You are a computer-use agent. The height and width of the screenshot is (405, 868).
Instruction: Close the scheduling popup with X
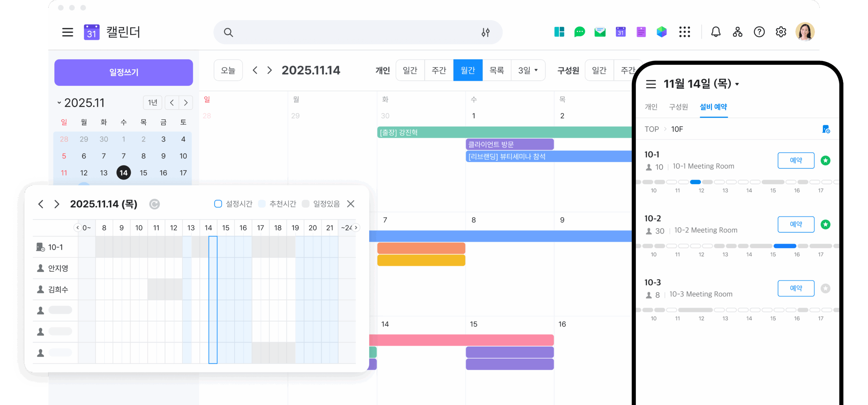tap(351, 204)
